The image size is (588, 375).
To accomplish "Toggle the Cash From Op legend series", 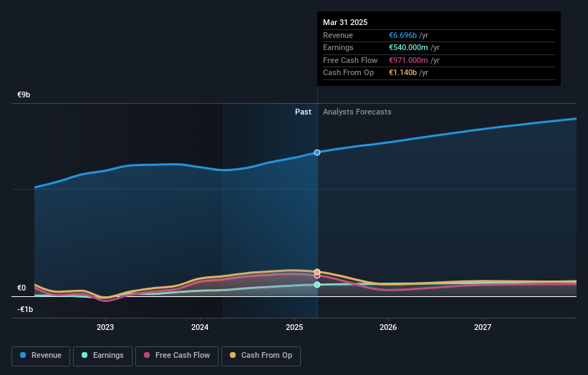I will pyautogui.click(x=261, y=356).
